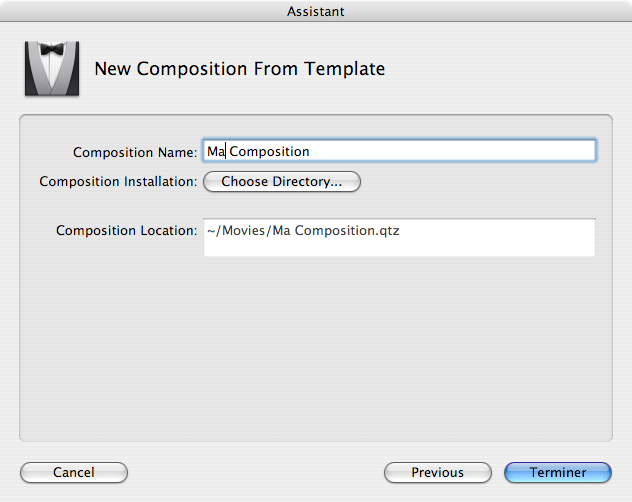The image size is (632, 502).
Task: Click the tuxedo assistant icon
Action: [52, 68]
